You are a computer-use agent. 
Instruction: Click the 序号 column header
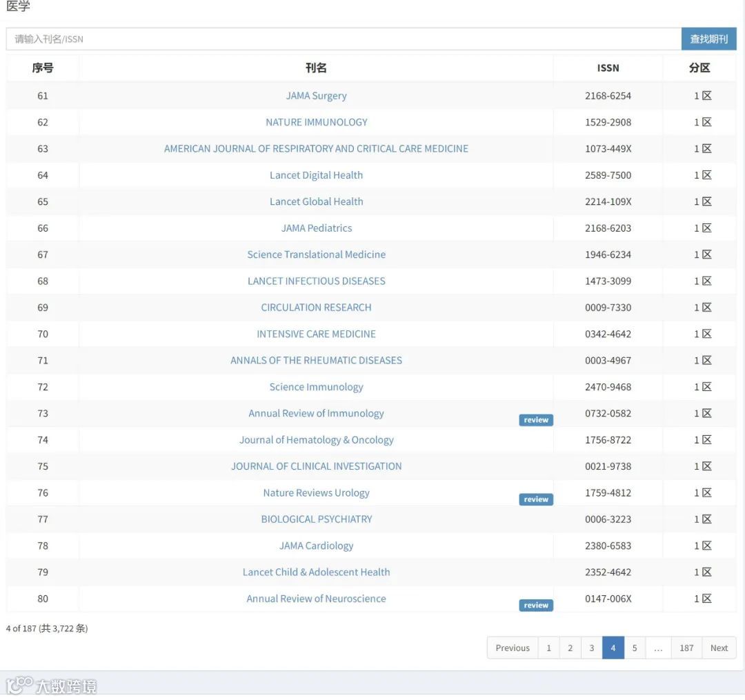click(43, 68)
